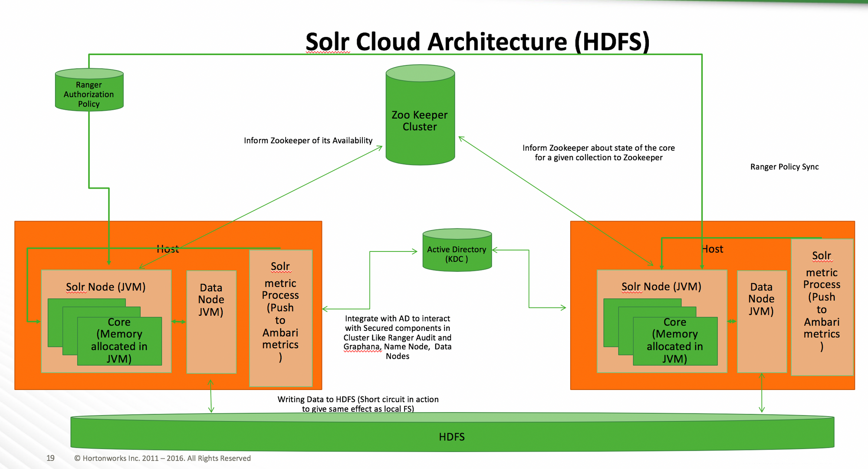Screen dimensions: 868x469
Task: Click the Inform Zookeeper of its Availability text
Action: (308, 140)
